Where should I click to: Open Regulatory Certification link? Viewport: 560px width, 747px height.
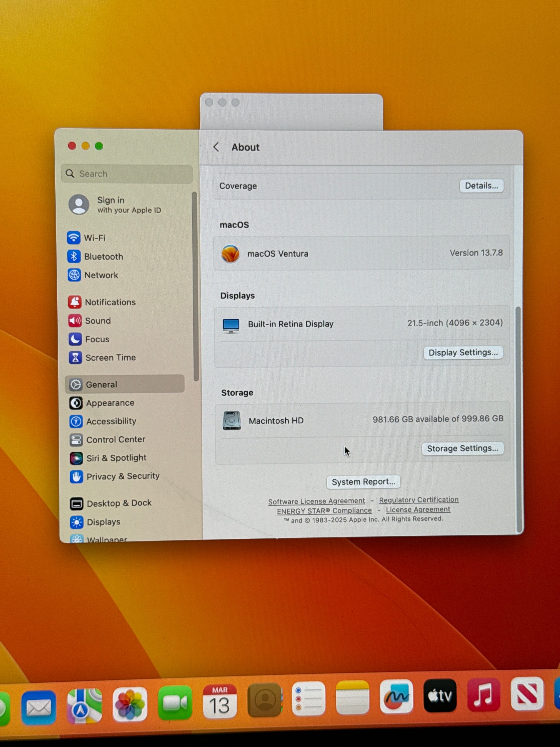419,499
